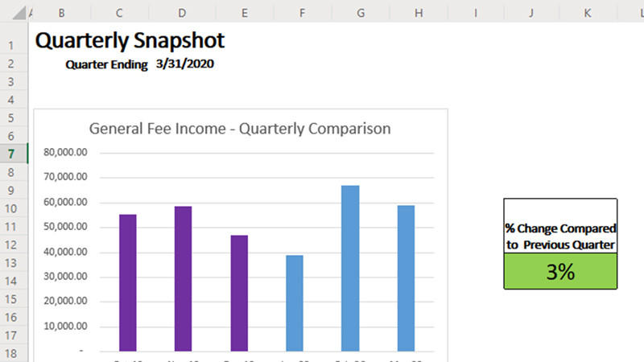644x362 pixels.
Task: Click the Quarterly Snapshot title cell
Action: pyautogui.click(x=130, y=41)
